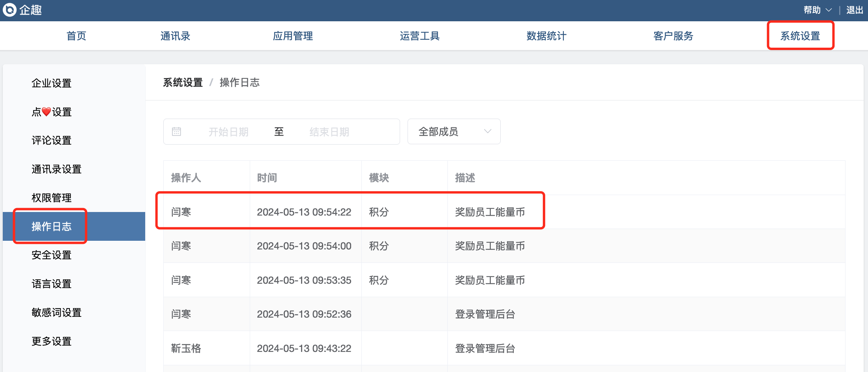Open the 通讯录 navigation tab
Image resolution: width=868 pixels, height=372 pixels.
(175, 36)
